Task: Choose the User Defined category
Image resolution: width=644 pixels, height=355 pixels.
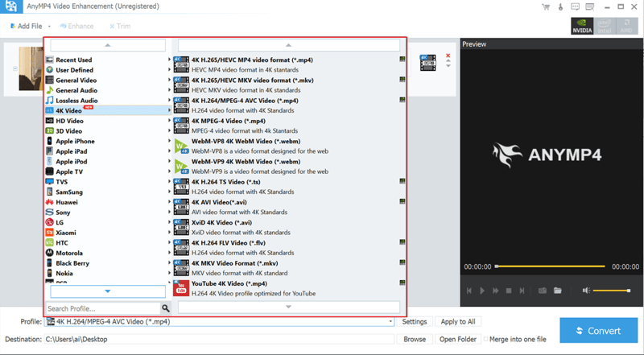Action: pos(108,70)
